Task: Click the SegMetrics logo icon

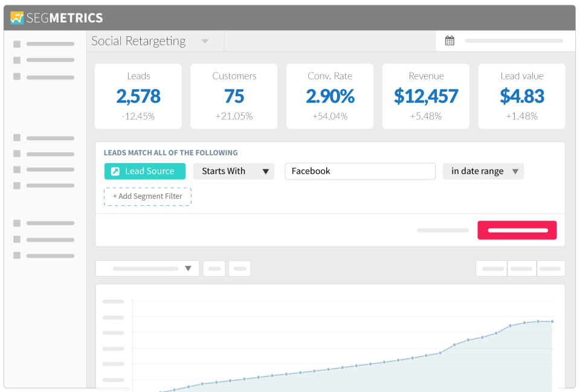Action: pos(16,18)
